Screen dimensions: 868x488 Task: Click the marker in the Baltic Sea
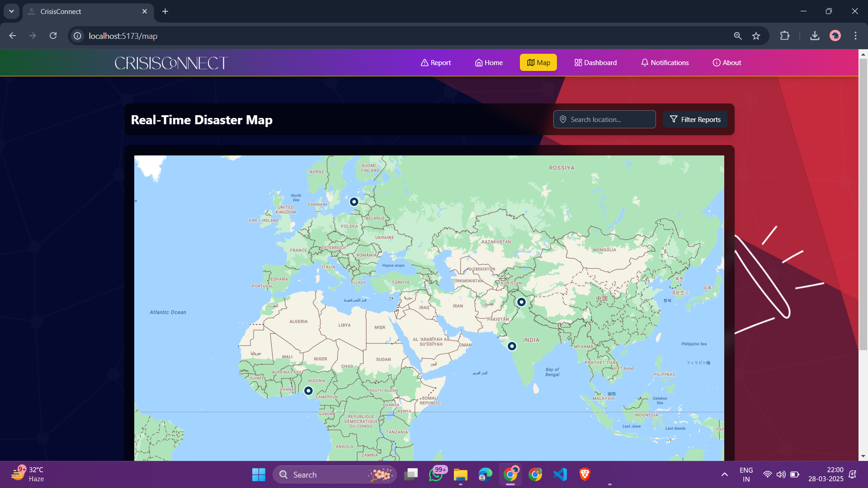(354, 202)
